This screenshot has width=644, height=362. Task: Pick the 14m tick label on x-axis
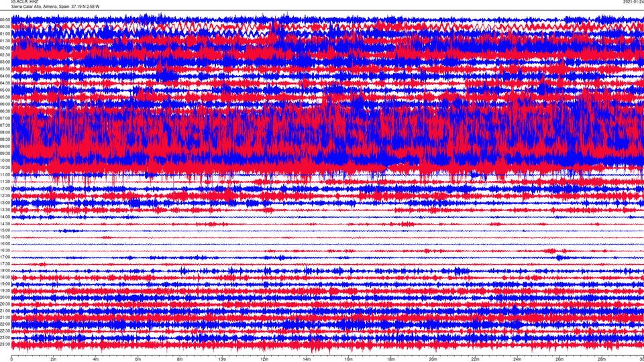(307, 359)
